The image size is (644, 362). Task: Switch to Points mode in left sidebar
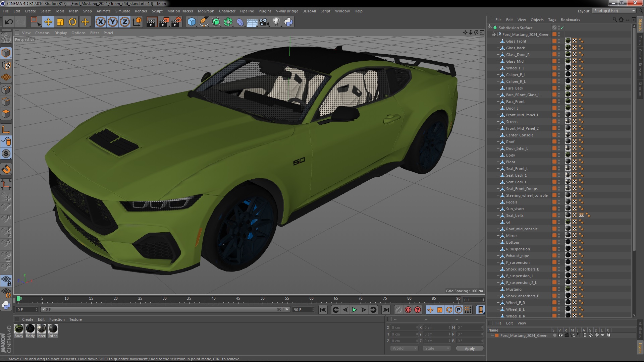pyautogui.click(x=6, y=90)
